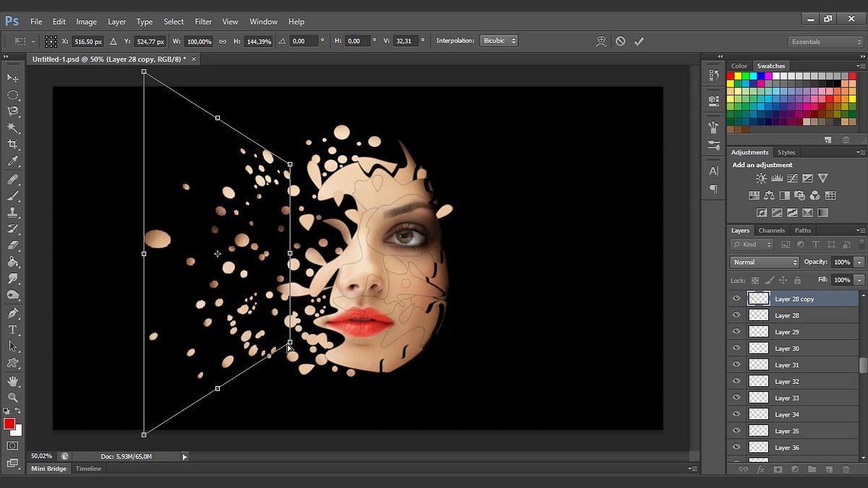Commit transform with checkmark icon

[639, 41]
